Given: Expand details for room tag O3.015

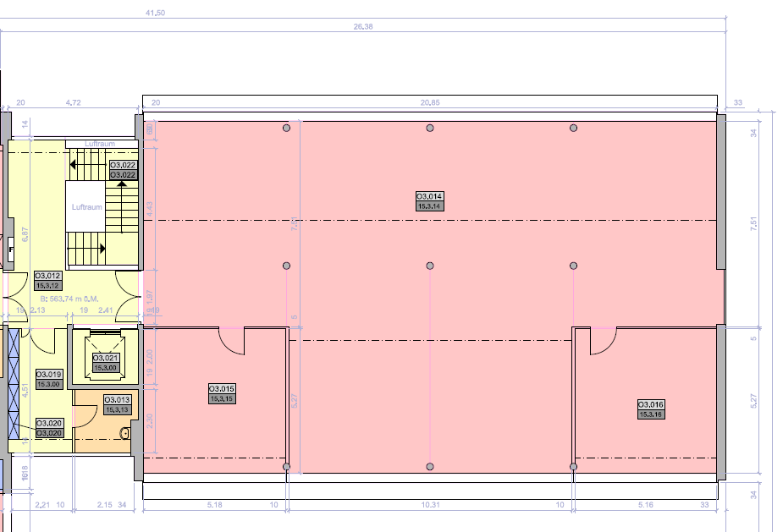Looking at the screenshot, I should pos(222,392).
